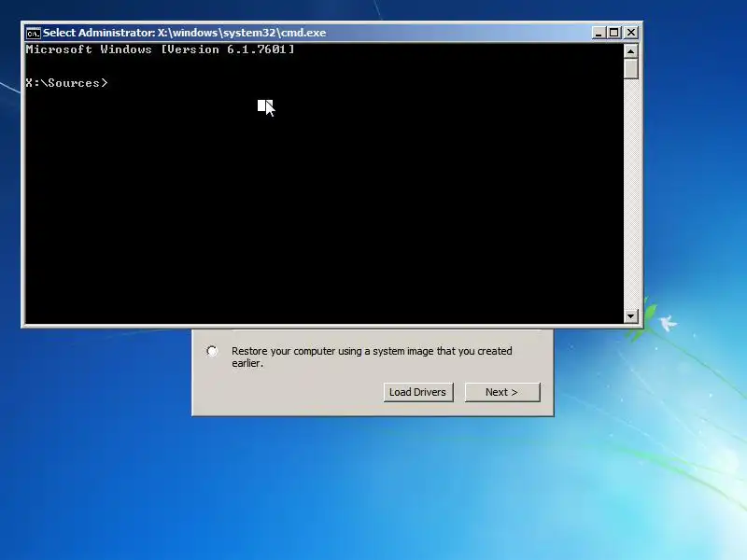Click the 'Restore your computer using a system image' text
Image resolution: width=747 pixels, height=560 pixels.
(372, 357)
